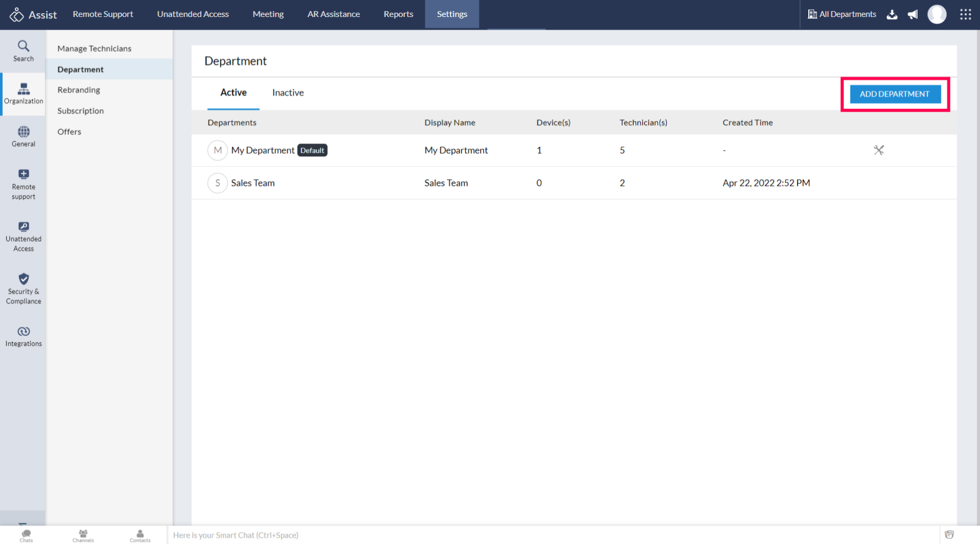Open the apps grid launcher

(x=965, y=14)
